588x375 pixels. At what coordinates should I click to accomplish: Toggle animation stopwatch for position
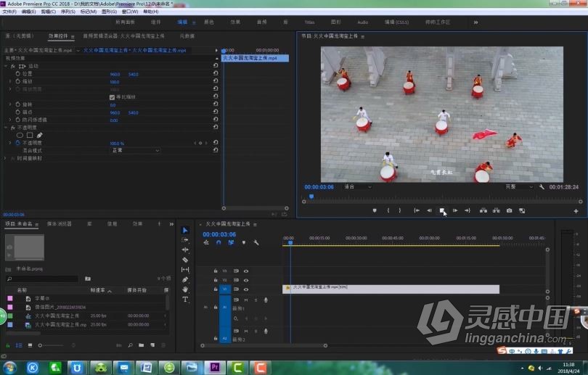tap(17, 73)
